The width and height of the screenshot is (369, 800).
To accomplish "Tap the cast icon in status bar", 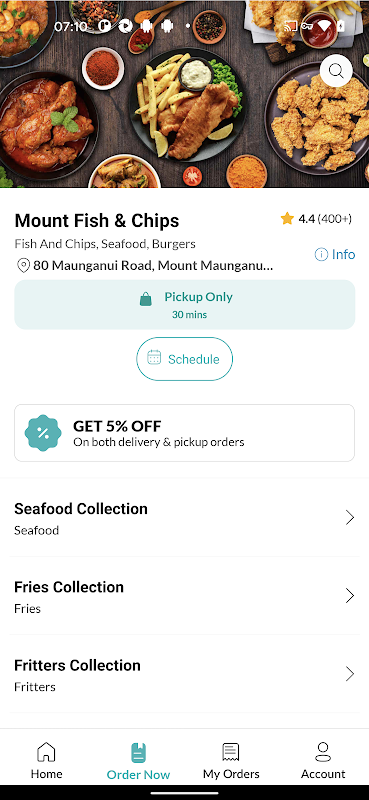I will 290,26.
